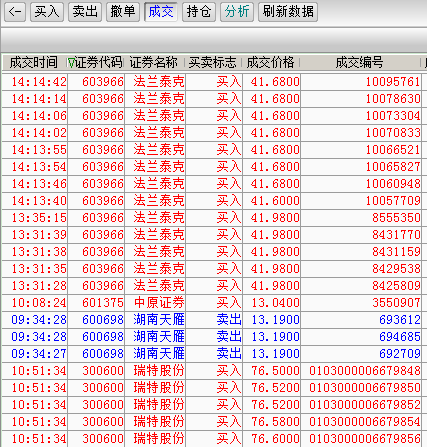Open the 买入 buy panel
Screen dimensions: 427x447
tap(47, 12)
